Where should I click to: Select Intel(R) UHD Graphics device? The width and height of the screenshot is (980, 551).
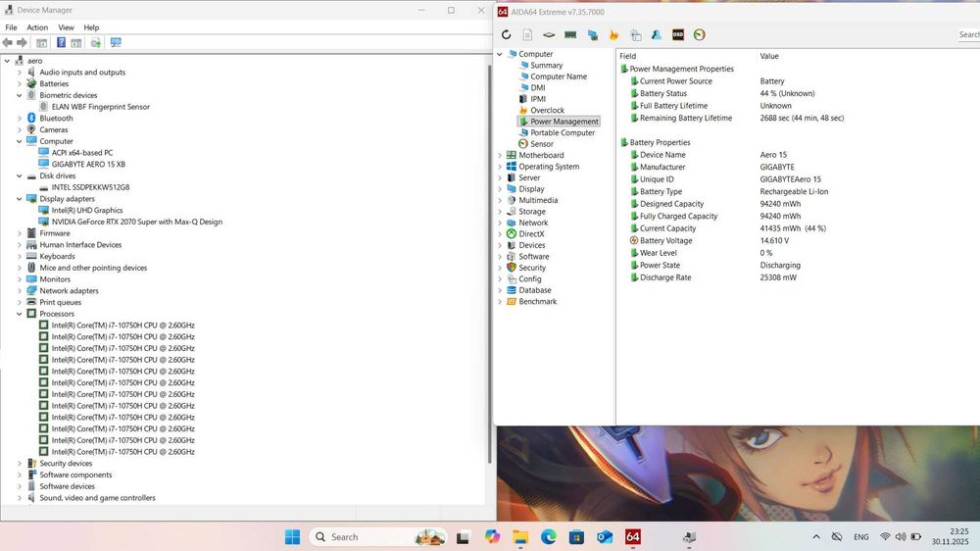pos(87,210)
